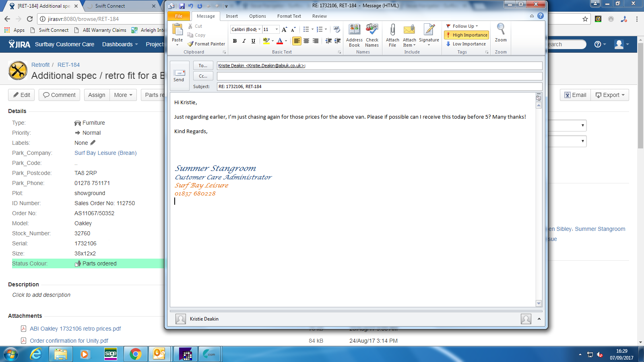Click Assign in JIRA

(x=97, y=95)
